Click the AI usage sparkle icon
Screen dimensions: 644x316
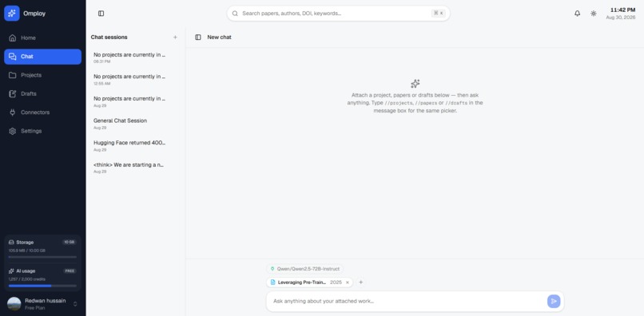(x=11, y=271)
